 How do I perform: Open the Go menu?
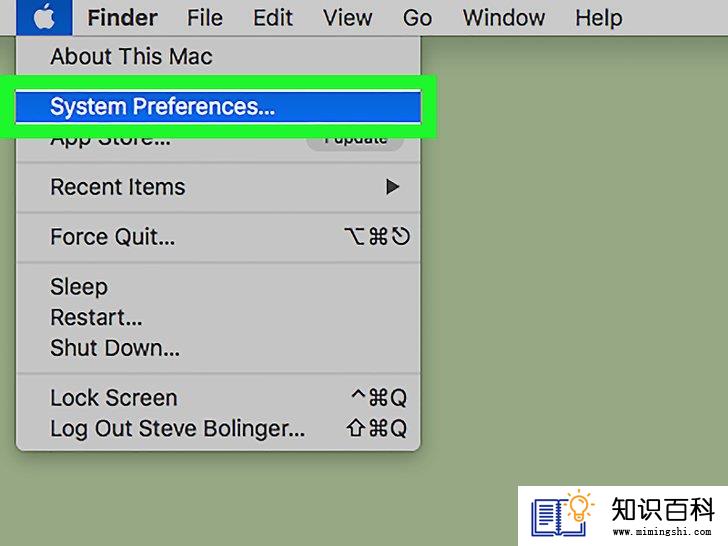coord(417,18)
